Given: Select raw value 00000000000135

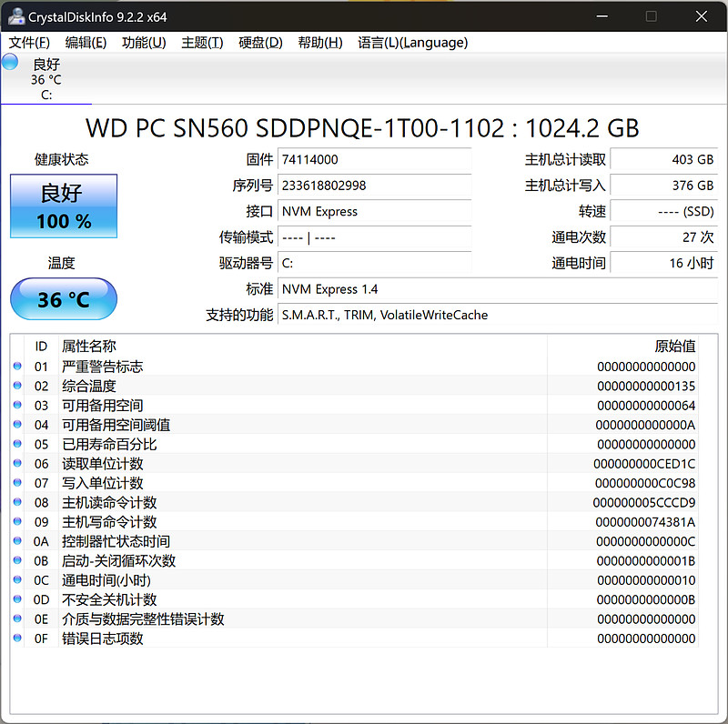Looking at the screenshot, I should (646, 387).
